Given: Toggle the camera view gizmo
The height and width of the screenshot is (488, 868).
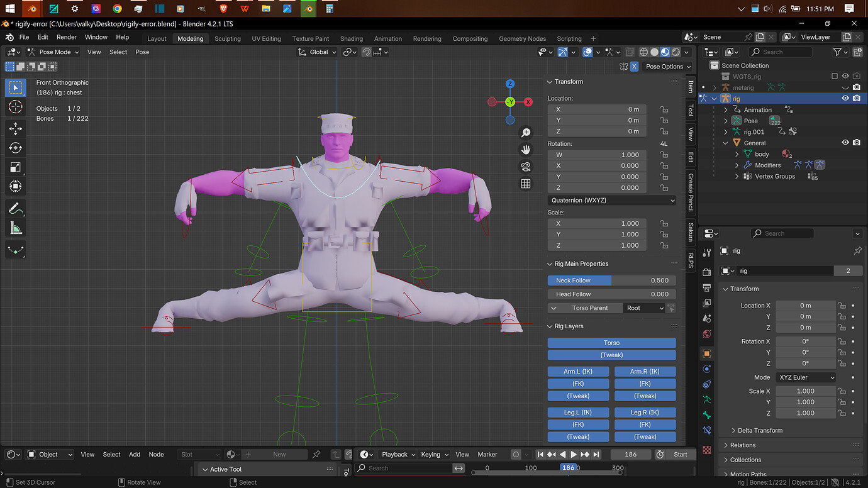Looking at the screenshot, I should [x=526, y=167].
